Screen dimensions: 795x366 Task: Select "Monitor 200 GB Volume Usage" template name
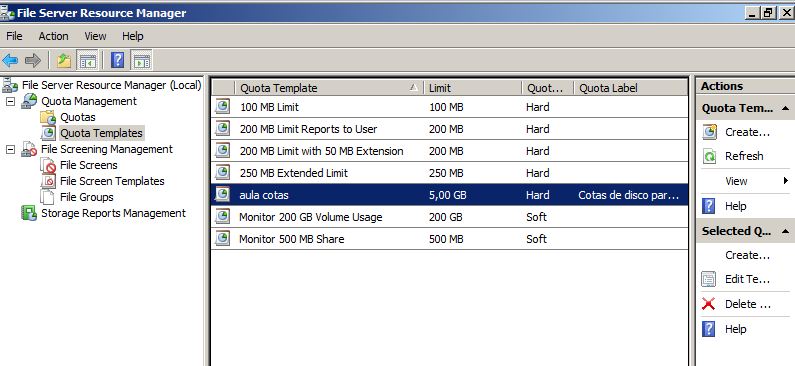310,217
